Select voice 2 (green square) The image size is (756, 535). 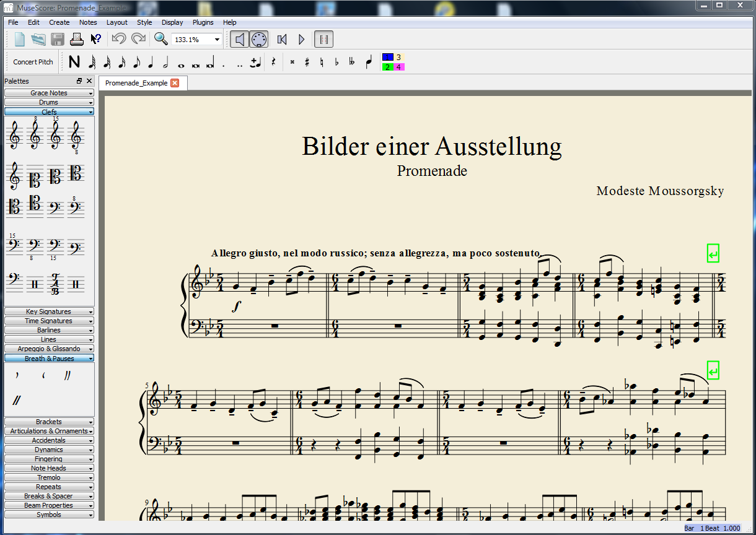(388, 67)
